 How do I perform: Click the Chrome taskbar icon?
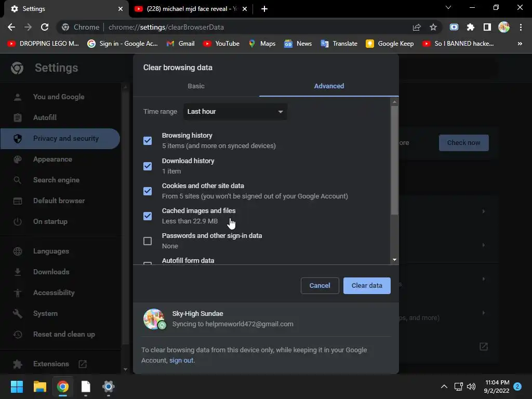(63, 387)
